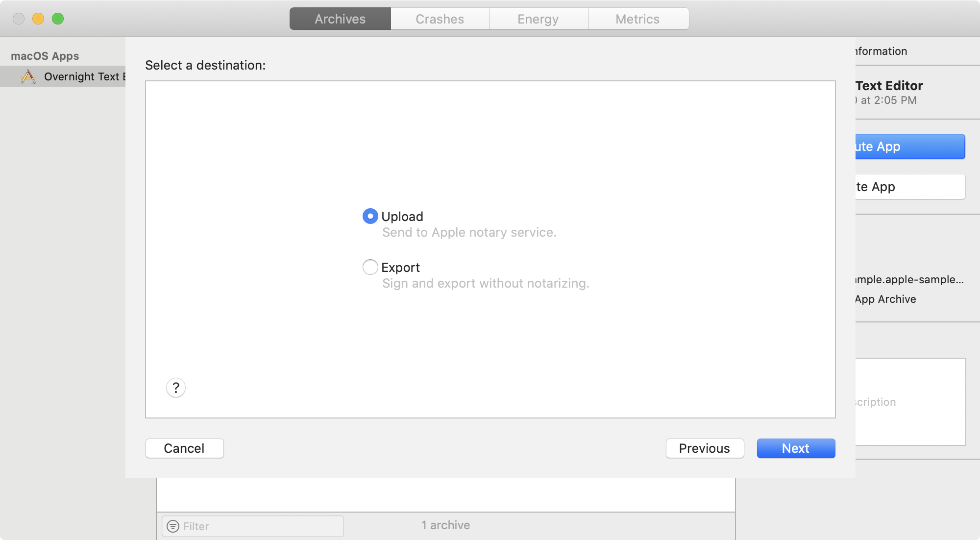Switch to the Crashes tab
This screenshot has height=540, width=980.
(440, 19)
